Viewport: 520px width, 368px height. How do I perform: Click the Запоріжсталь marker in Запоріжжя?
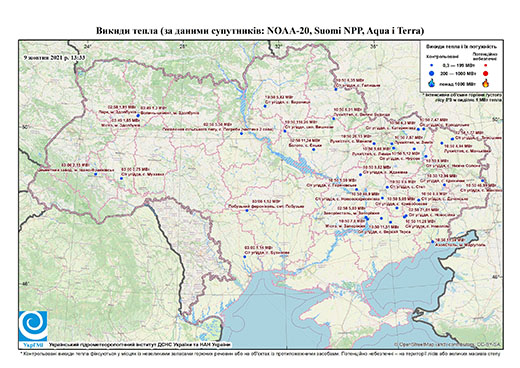pos(366,217)
